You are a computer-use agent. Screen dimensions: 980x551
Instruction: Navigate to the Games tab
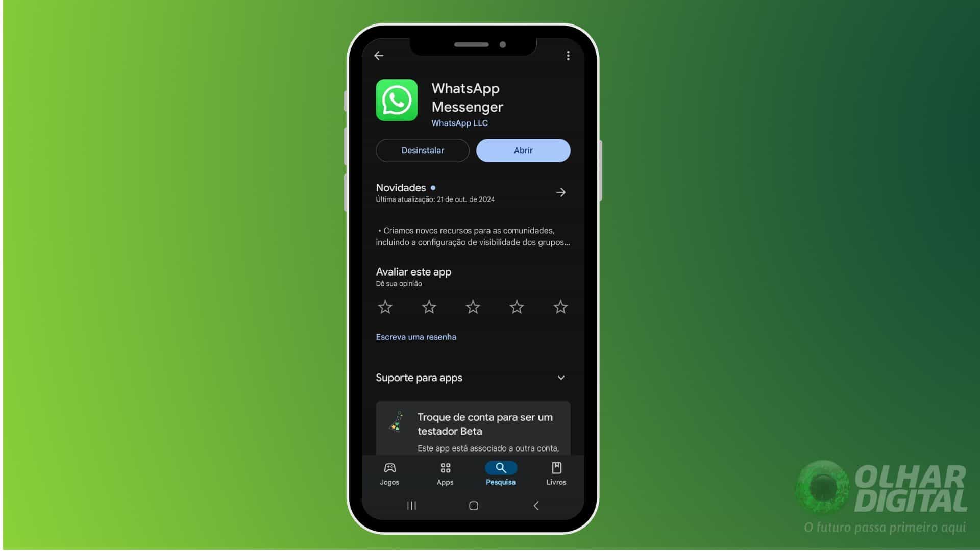point(390,473)
